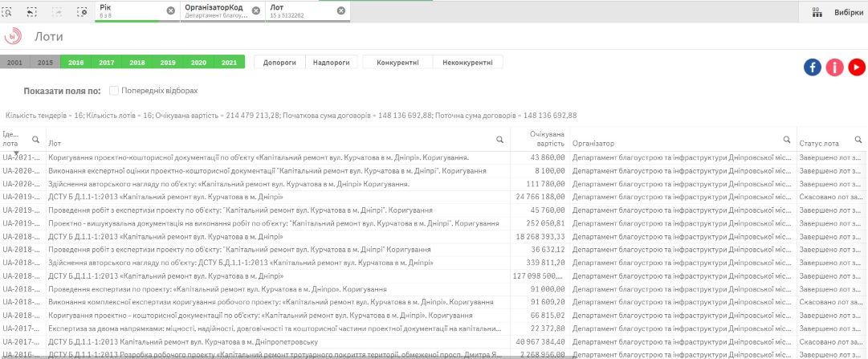Click expected value 24 766 188,00

click(x=540, y=198)
